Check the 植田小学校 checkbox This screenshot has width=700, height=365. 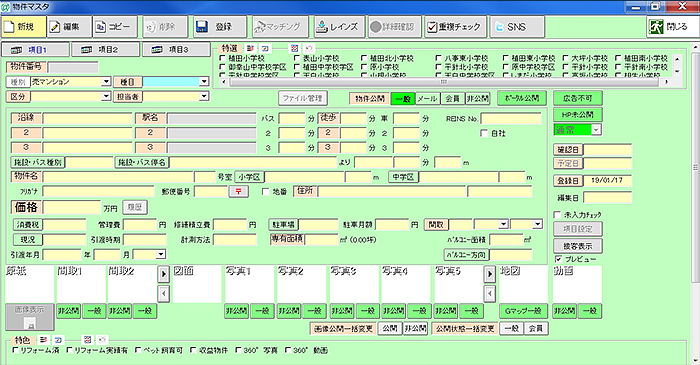[x=223, y=58]
